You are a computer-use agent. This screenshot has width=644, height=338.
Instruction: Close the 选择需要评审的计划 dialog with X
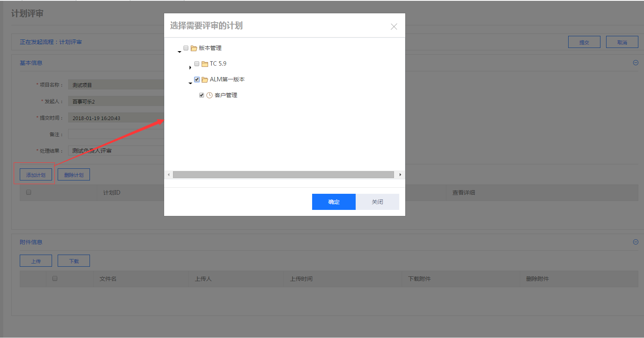(394, 27)
